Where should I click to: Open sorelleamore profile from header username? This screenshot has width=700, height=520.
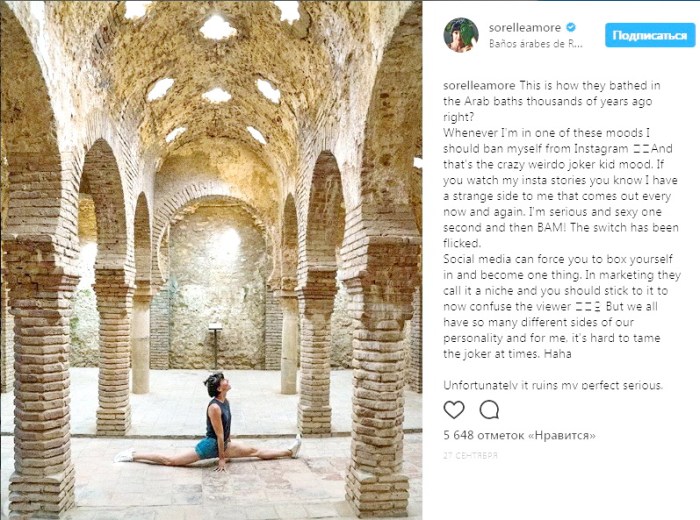(x=526, y=27)
